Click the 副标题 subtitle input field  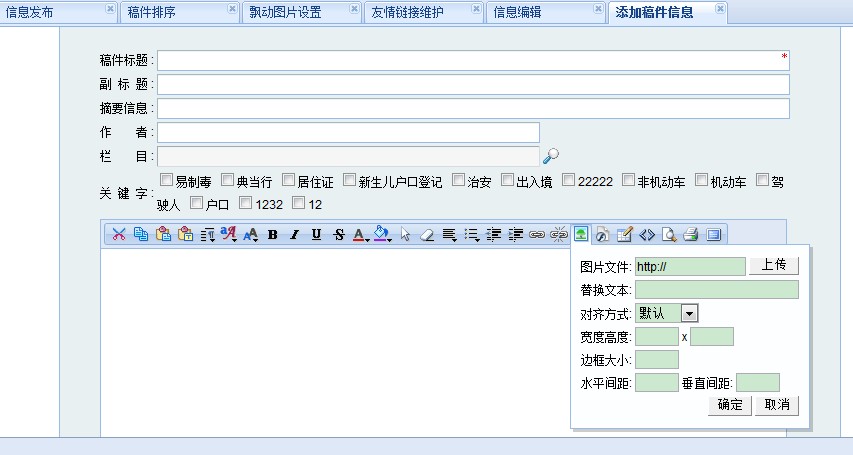tap(473, 84)
